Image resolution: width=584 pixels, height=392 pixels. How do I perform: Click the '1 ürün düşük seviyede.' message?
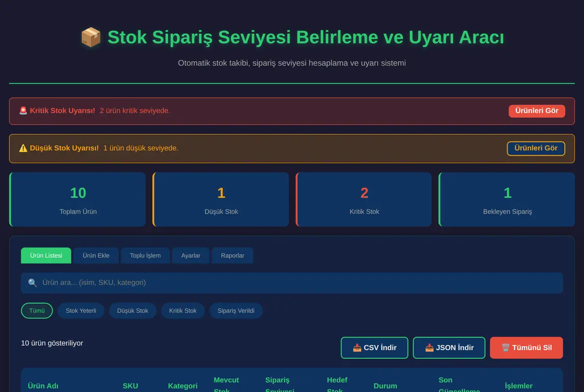(x=141, y=148)
